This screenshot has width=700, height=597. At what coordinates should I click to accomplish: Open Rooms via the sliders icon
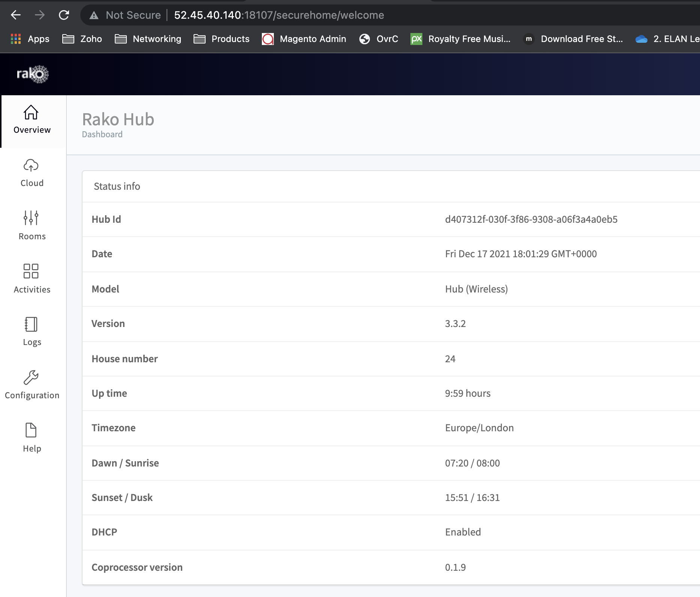31,218
